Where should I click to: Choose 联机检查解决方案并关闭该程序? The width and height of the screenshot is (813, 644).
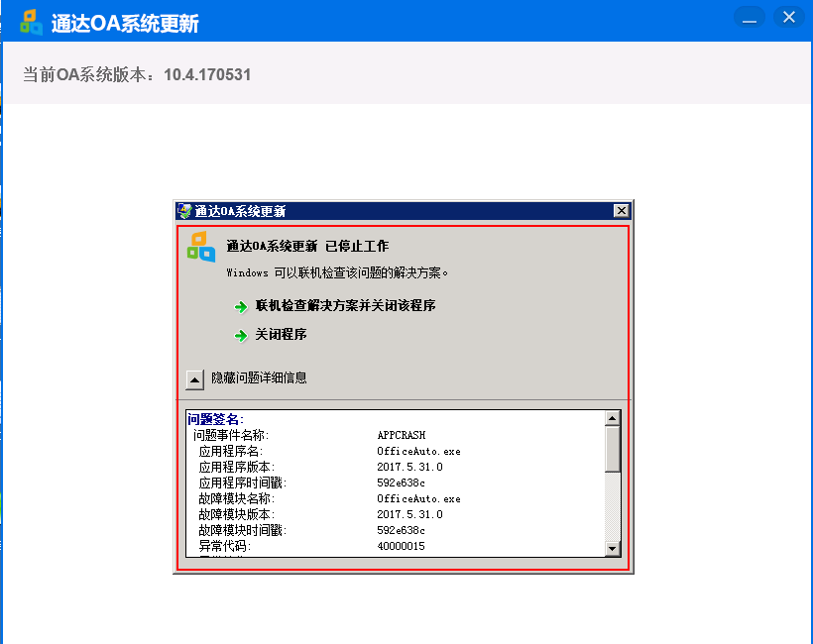coord(345,306)
